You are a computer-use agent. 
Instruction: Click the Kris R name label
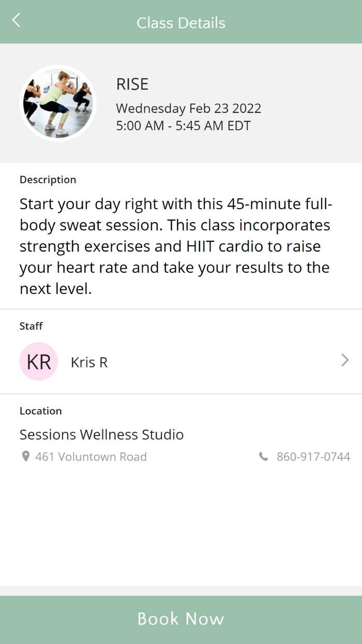click(88, 361)
